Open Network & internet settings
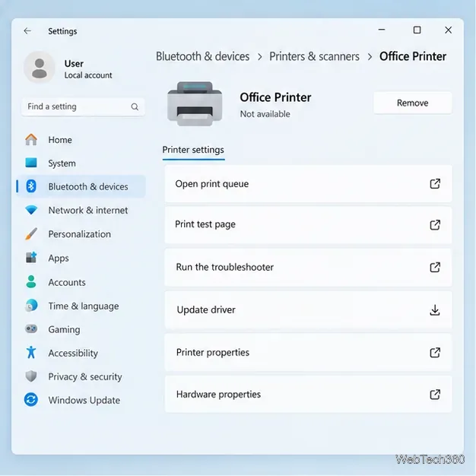476x476 pixels. coord(81,210)
